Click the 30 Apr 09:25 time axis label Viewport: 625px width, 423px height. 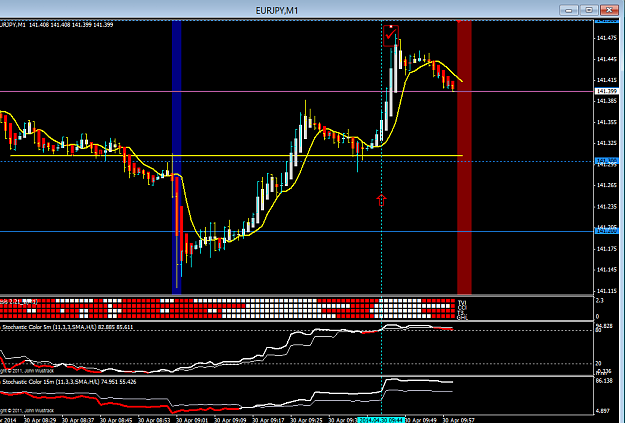click(307, 420)
